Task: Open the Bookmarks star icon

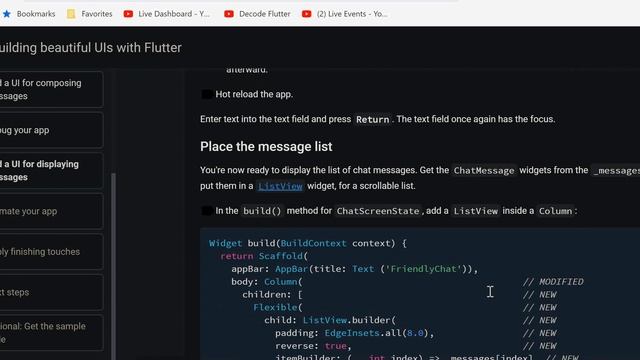Action: tap(7, 14)
